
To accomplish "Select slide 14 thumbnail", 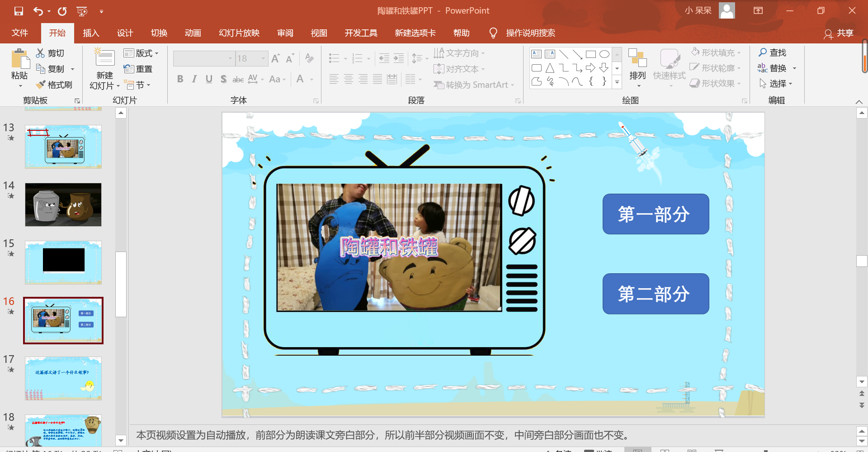I will tap(63, 205).
